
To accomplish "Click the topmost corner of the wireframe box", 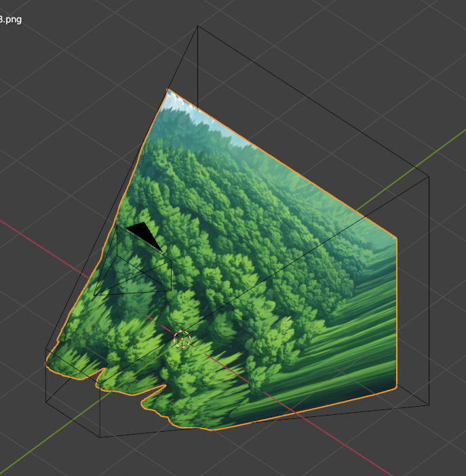I will (x=197, y=26).
